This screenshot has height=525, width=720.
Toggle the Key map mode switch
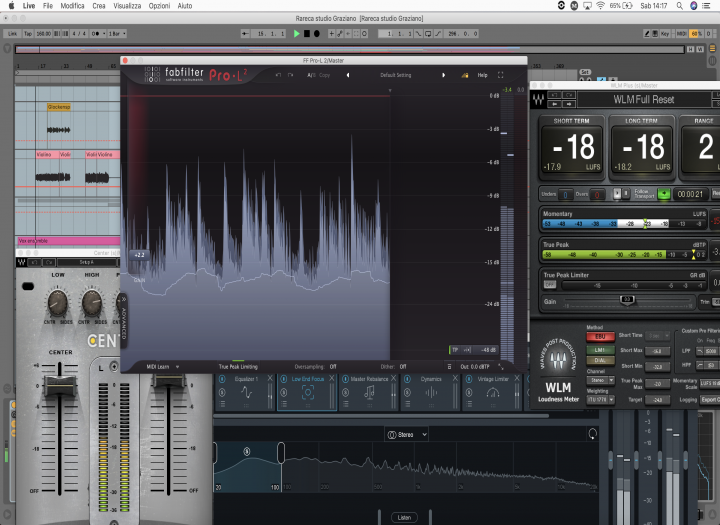click(664, 34)
